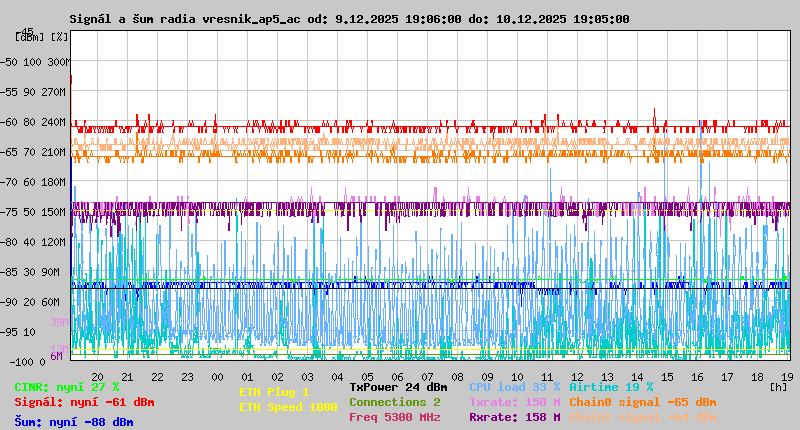Select the red Signál legend label
This screenshot has width=800, height=430.
84,402
